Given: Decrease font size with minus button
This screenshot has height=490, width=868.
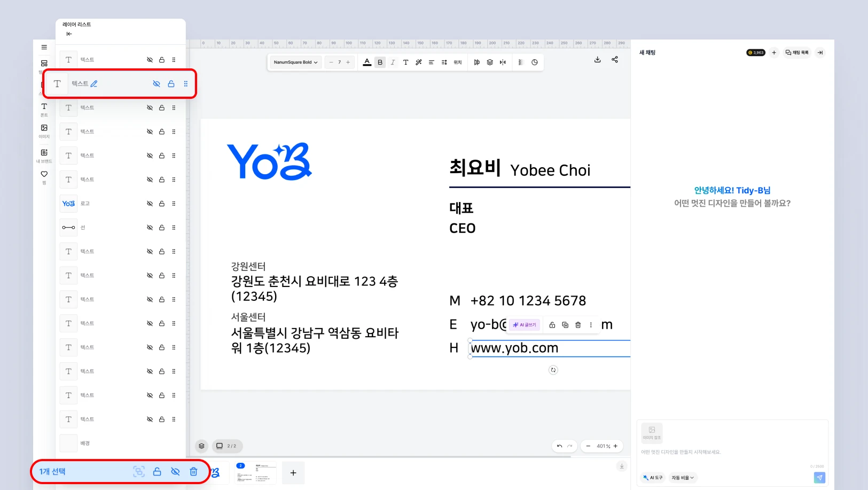Looking at the screenshot, I should coord(331,63).
